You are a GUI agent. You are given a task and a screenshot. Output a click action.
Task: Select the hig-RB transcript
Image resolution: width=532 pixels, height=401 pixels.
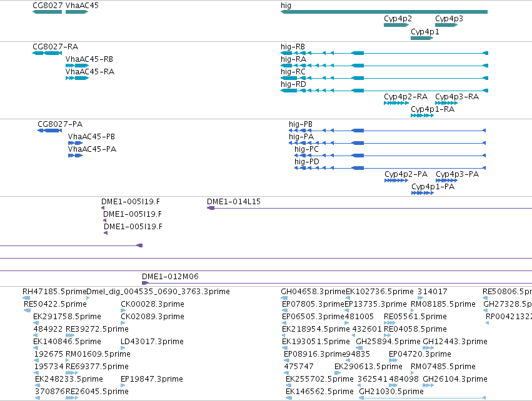(x=384, y=53)
